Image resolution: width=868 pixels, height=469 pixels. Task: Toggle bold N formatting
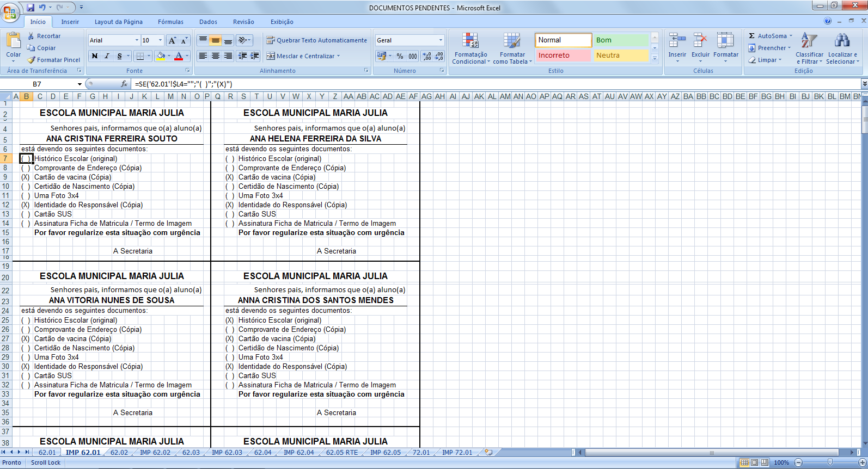95,56
